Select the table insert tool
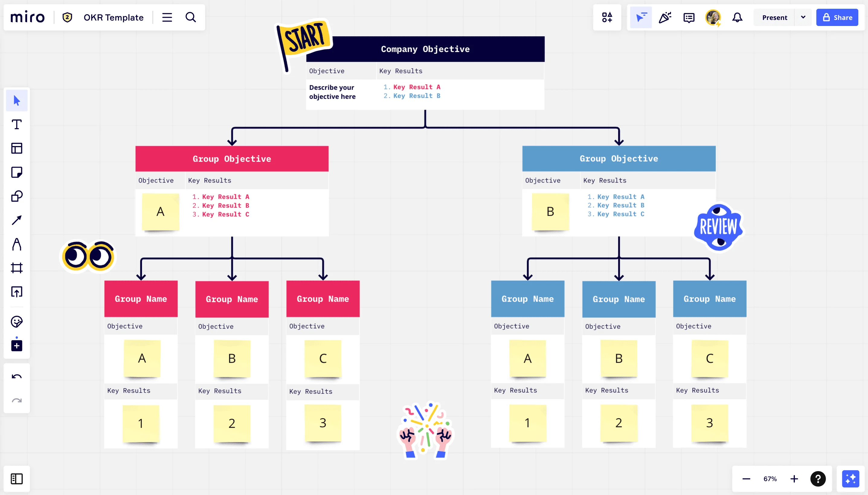The height and width of the screenshot is (495, 868). (x=16, y=148)
